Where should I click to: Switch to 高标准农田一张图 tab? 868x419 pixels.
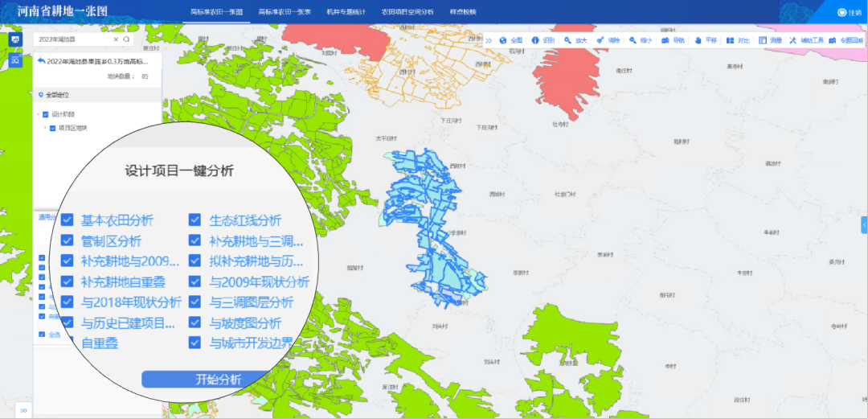(216, 11)
